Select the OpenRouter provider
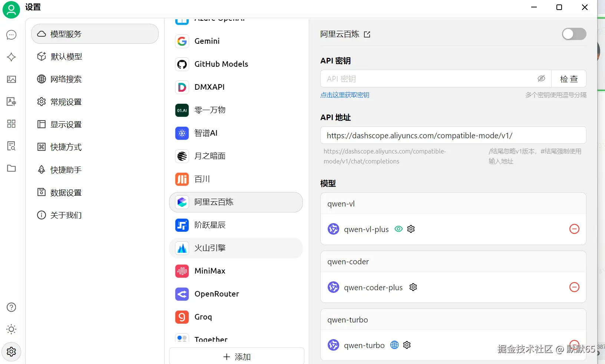Image resolution: width=605 pixels, height=364 pixels. (x=236, y=294)
